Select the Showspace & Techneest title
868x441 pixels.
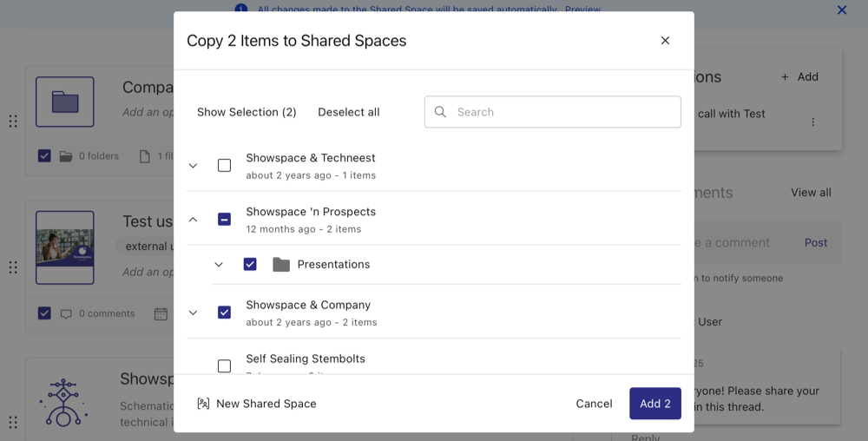[311, 158]
